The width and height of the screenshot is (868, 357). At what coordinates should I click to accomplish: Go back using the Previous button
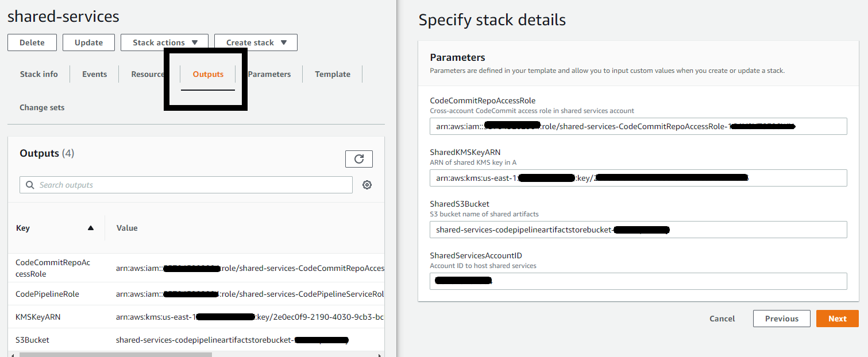coord(781,318)
